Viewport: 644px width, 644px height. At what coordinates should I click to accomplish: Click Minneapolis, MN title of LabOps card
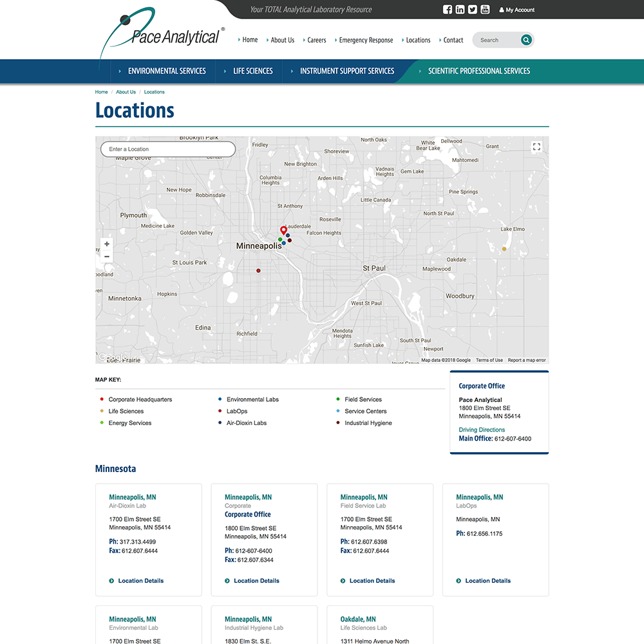479,497
